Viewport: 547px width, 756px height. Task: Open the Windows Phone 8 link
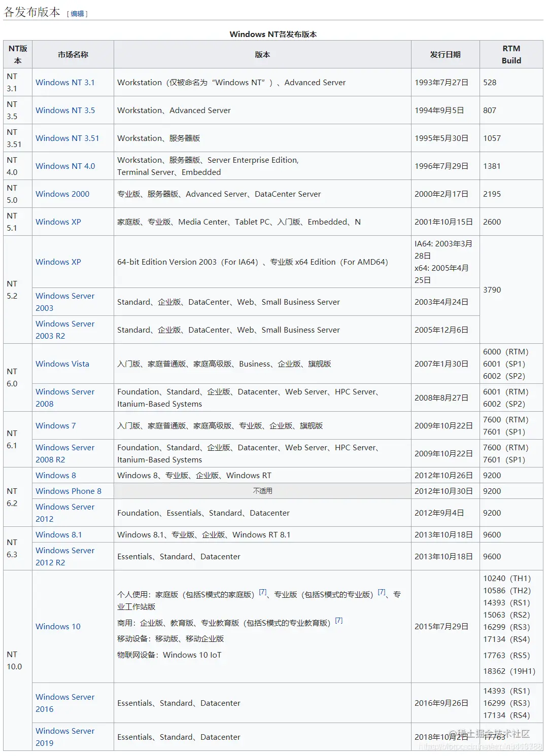click(x=69, y=491)
